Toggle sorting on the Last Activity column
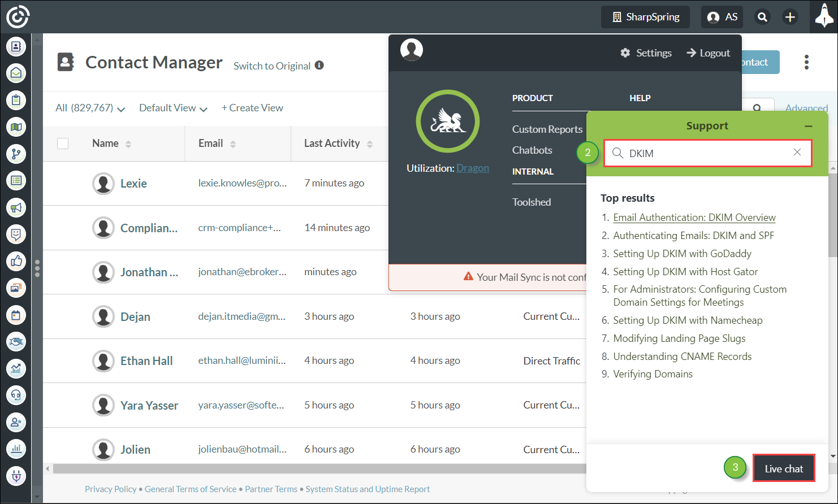The image size is (838, 504). click(x=370, y=144)
